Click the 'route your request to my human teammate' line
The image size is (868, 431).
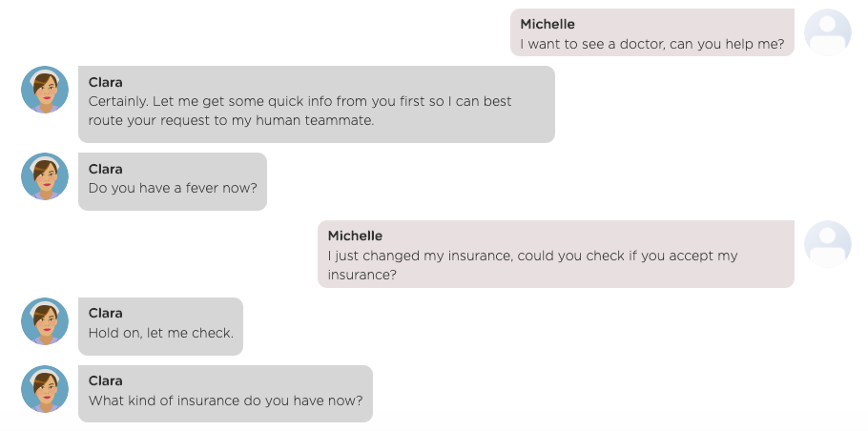[232, 120]
